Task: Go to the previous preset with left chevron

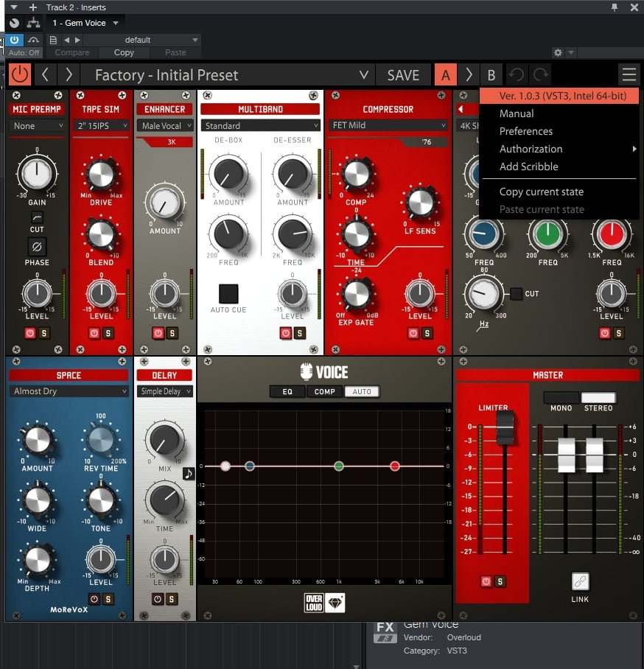Action: (x=45, y=75)
